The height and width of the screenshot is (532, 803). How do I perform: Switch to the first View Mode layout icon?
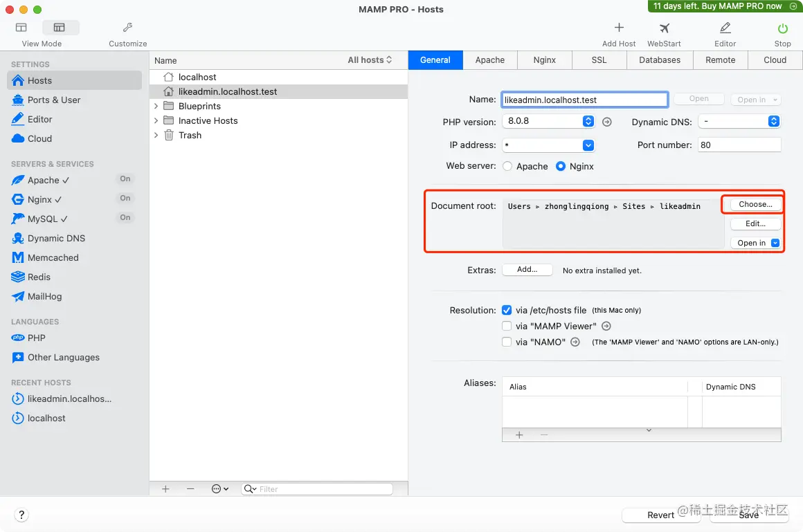[x=21, y=27]
